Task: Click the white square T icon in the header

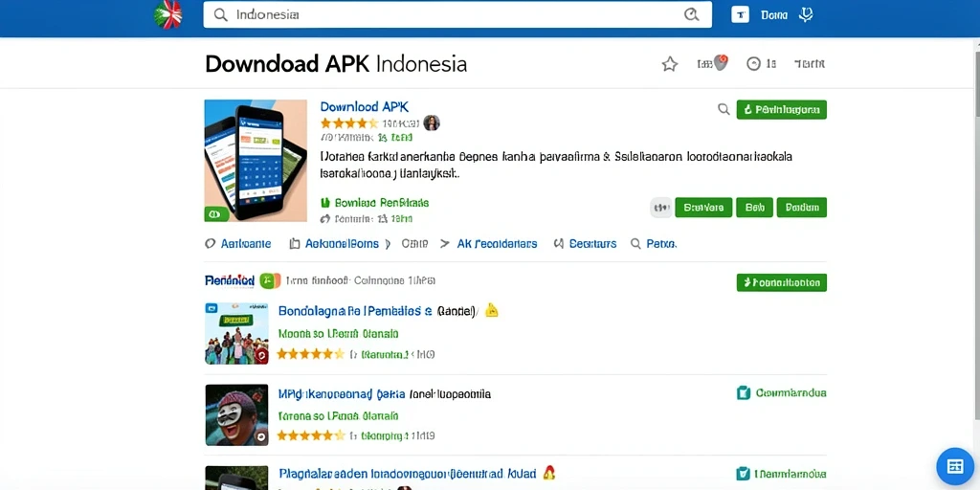Action: 740,15
